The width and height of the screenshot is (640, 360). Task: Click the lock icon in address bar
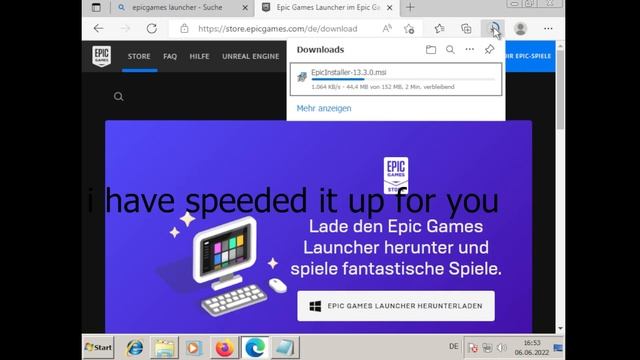[x=184, y=29]
